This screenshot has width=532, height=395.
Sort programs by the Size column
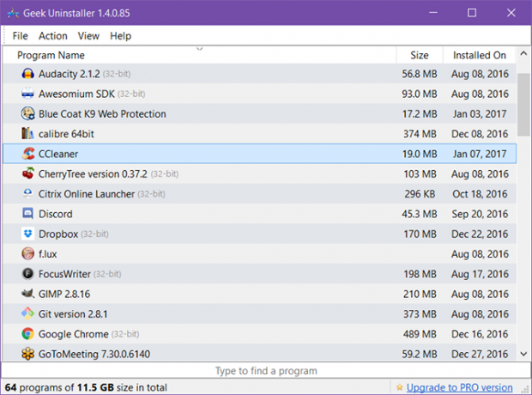click(x=420, y=55)
